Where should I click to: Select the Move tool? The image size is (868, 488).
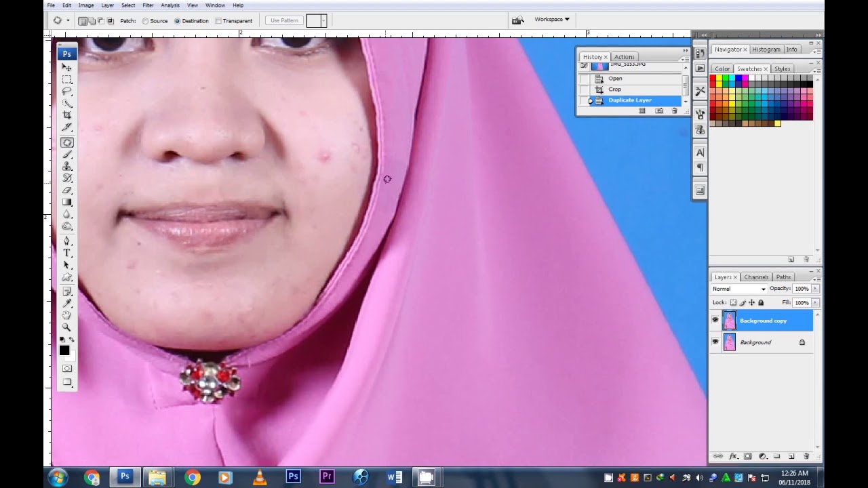(x=66, y=67)
